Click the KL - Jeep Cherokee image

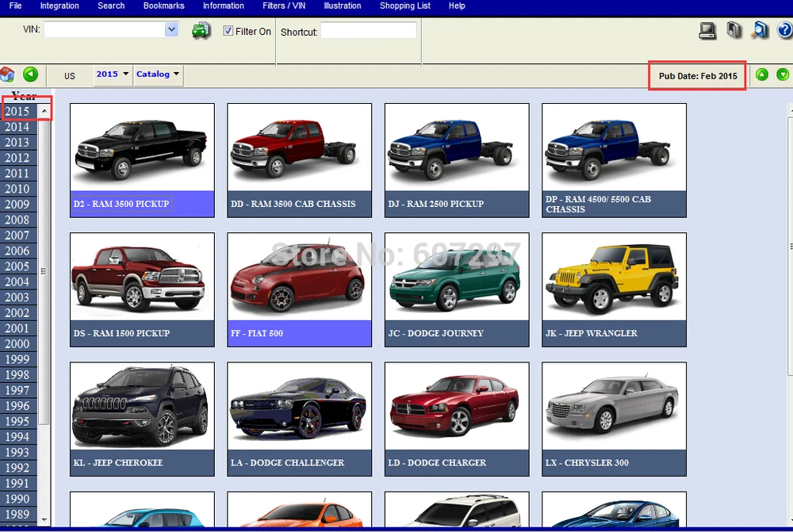(x=142, y=406)
